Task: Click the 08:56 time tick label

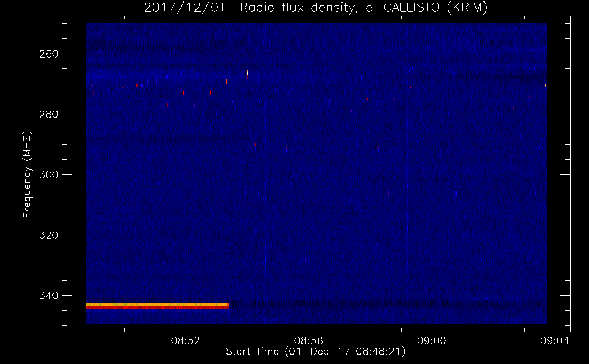Action: pos(309,341)
